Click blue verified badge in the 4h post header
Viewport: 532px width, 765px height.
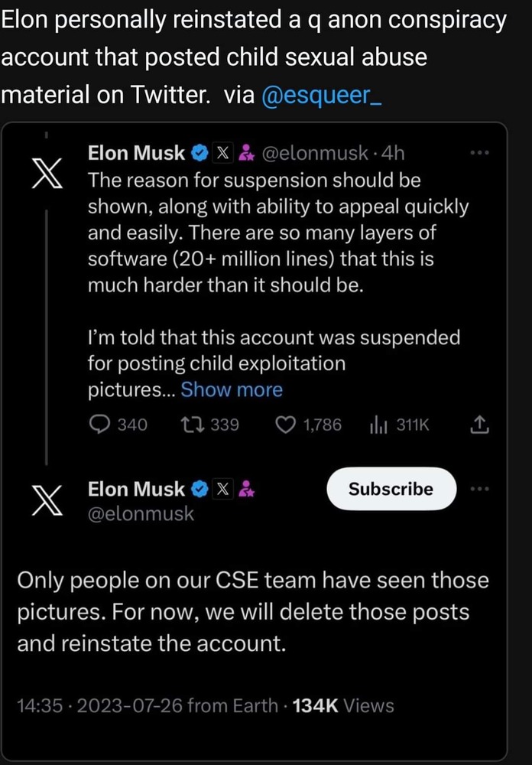pyautogui.click(x=198, y=153)
